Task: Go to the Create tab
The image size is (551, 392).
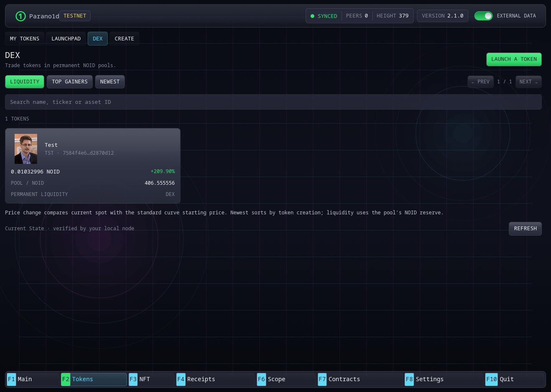Action: (x=124, y=39)
